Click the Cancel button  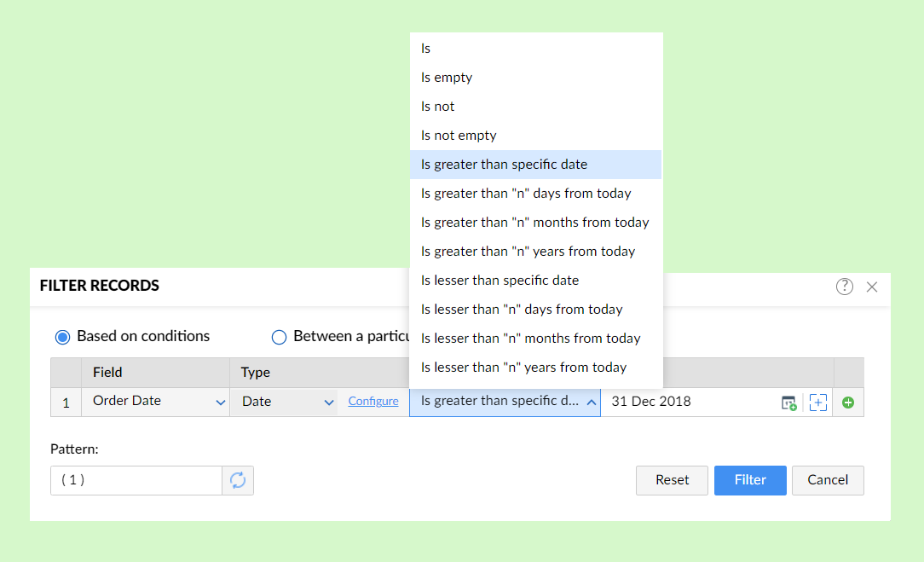tap(828, 480)
